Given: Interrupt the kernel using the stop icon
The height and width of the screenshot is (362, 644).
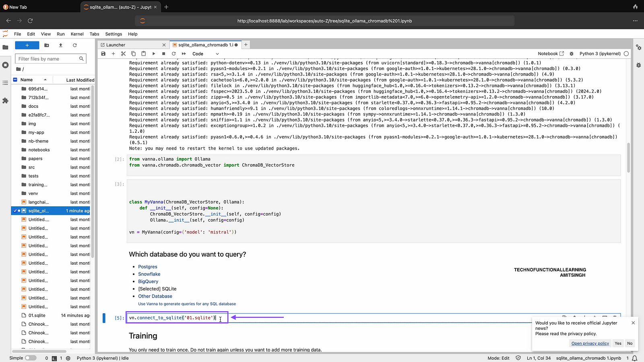Looking at the screenshot, I should 163,53.
